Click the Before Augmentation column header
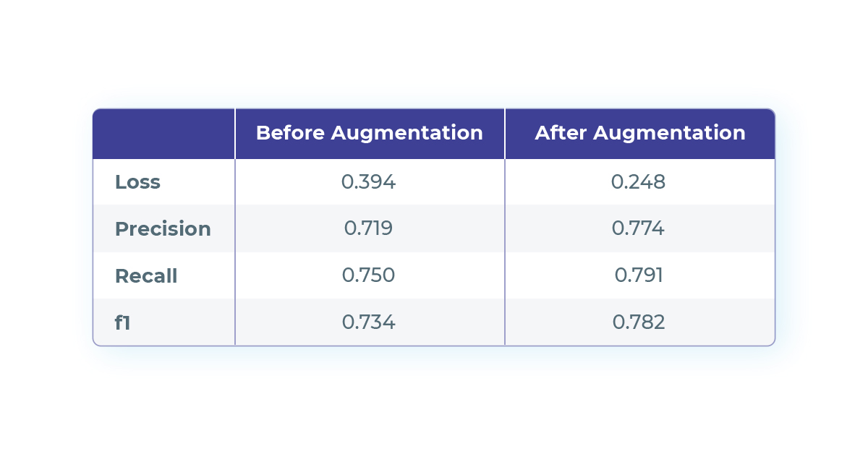 [370, 133]
